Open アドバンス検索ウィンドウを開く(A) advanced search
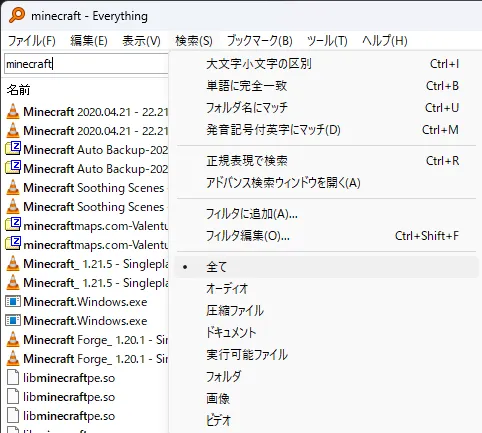482x433 pixels. pyautogui.click(x=327, y=183)
